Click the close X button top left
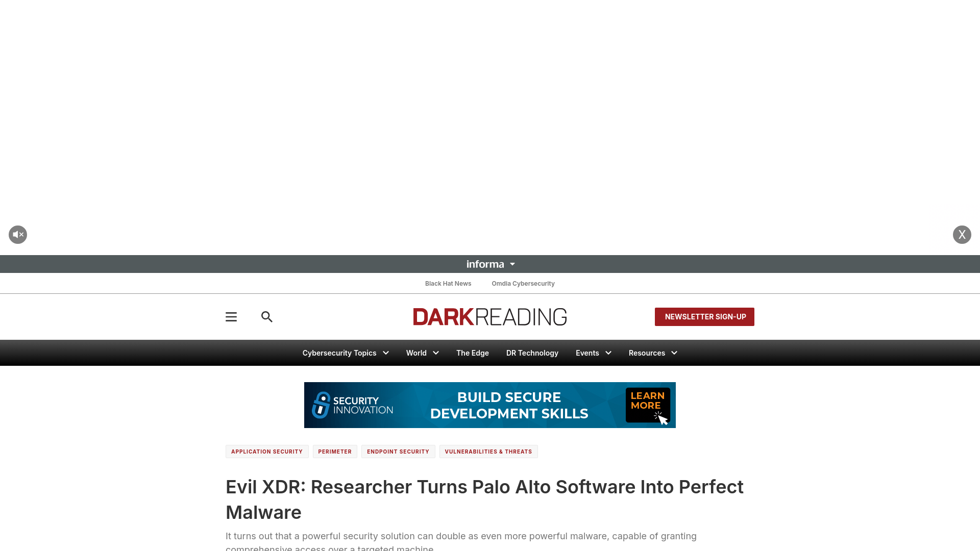 [x=18, y=234]
